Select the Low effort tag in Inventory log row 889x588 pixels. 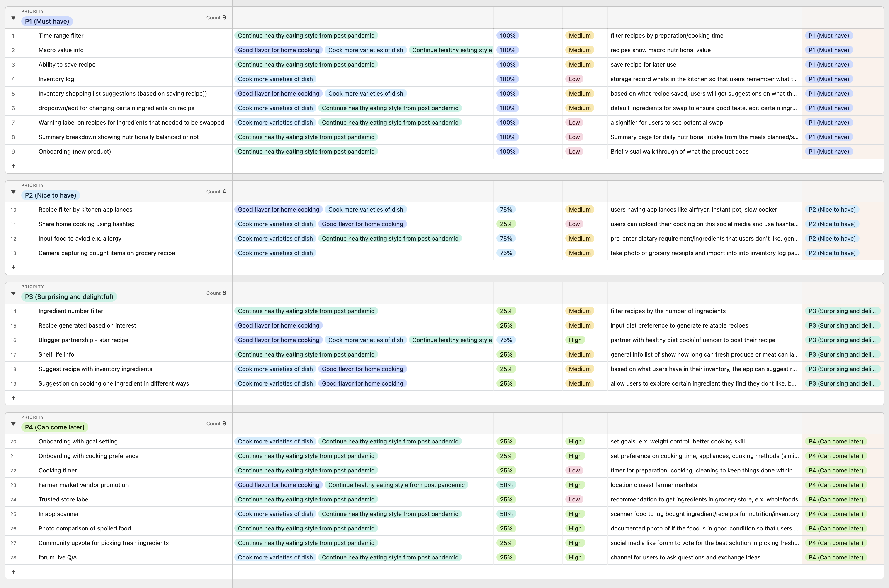click(574, 79)
